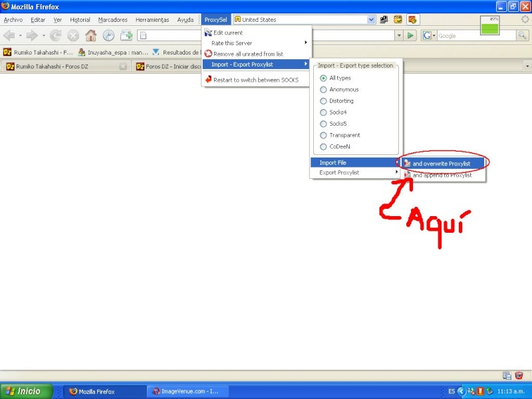Close the Rumiko Takahashi - Foros DZ tab
This screenshot has height=399, width=532.
tap(124, 66)
